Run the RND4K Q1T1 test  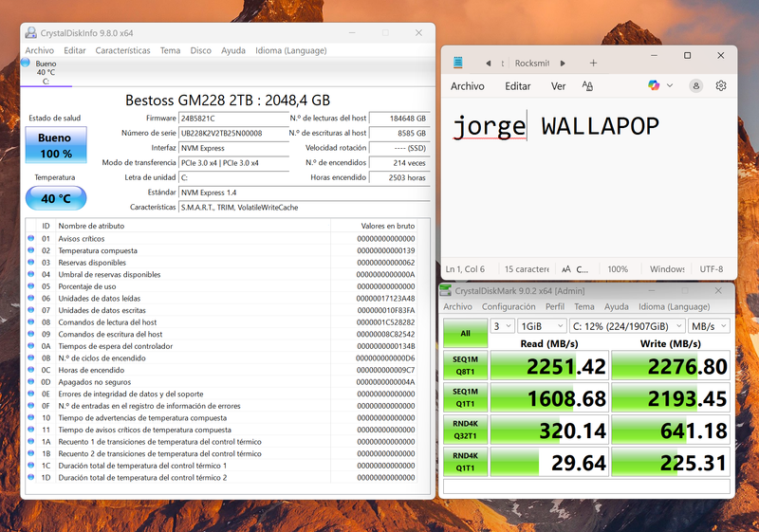click(x=465, y=462)
